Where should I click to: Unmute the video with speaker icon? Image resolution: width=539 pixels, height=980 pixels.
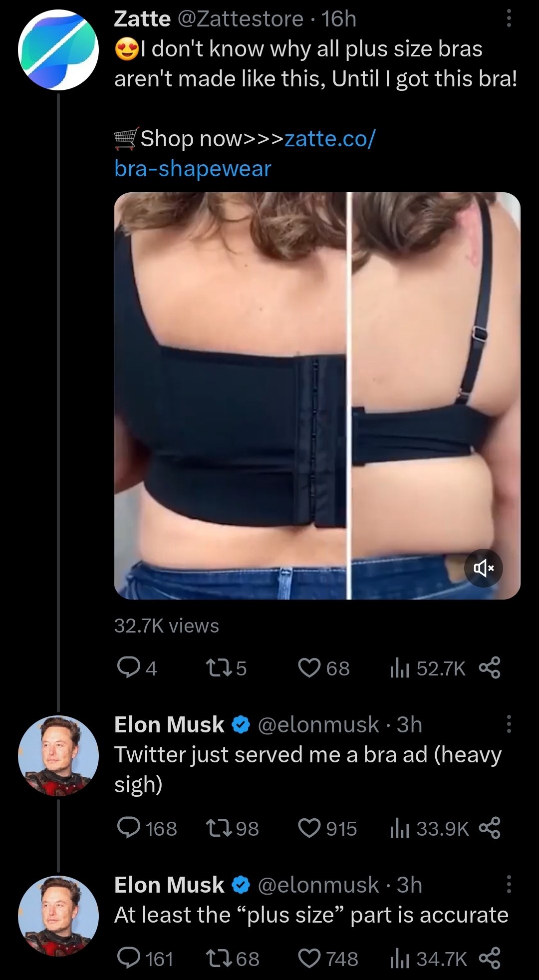[483, 568]
